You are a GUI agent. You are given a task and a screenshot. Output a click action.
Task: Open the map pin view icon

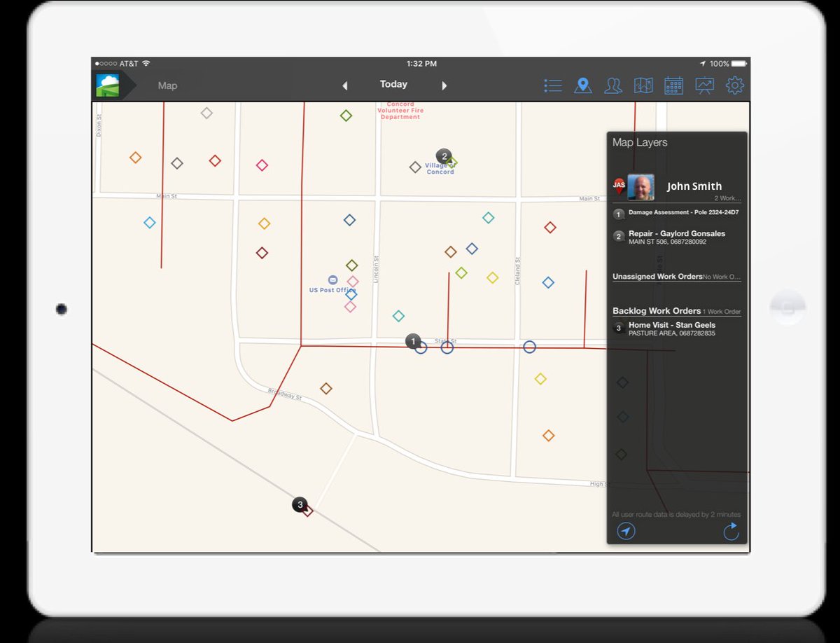[583, 85]
